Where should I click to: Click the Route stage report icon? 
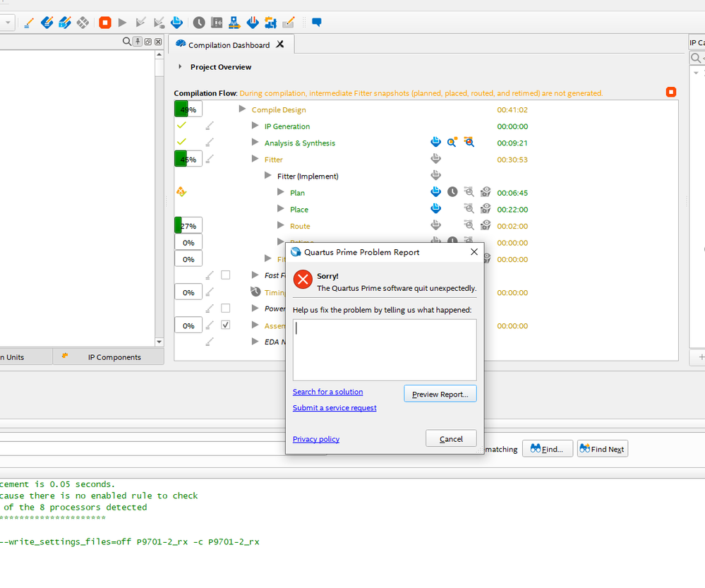435,226
